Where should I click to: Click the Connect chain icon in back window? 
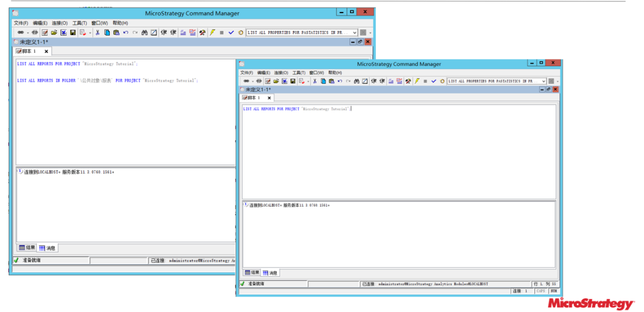[x=20, y=32]
